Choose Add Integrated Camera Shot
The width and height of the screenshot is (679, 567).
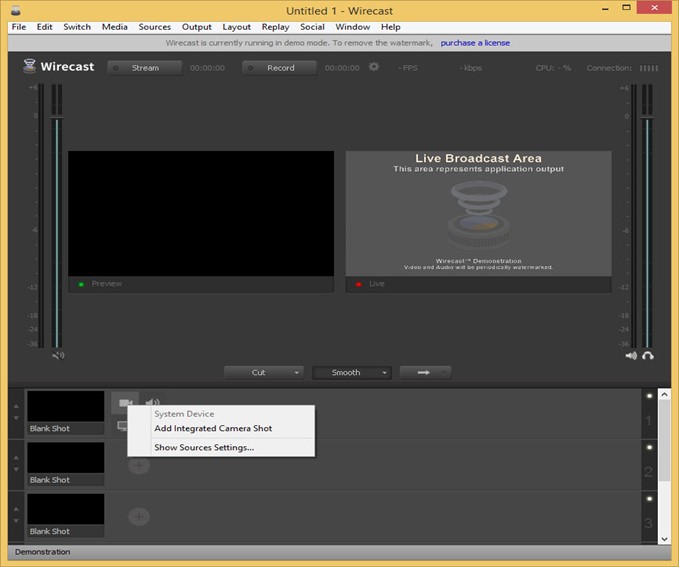(x=213, y=428)
